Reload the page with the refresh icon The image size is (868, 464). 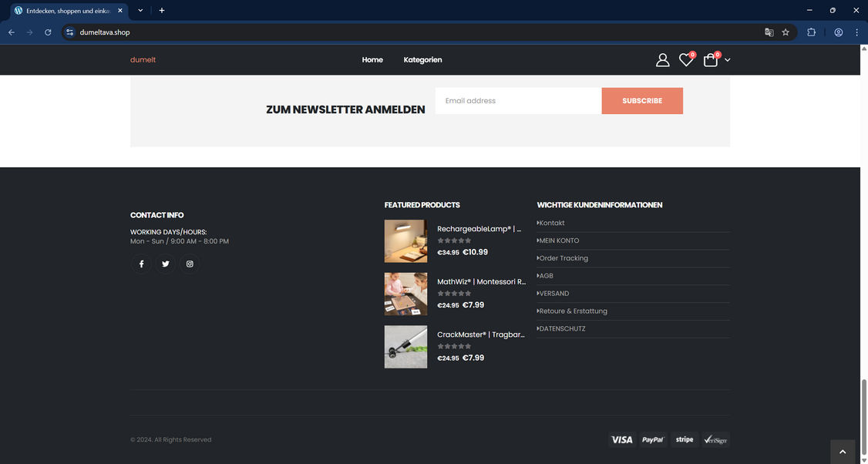48,32
